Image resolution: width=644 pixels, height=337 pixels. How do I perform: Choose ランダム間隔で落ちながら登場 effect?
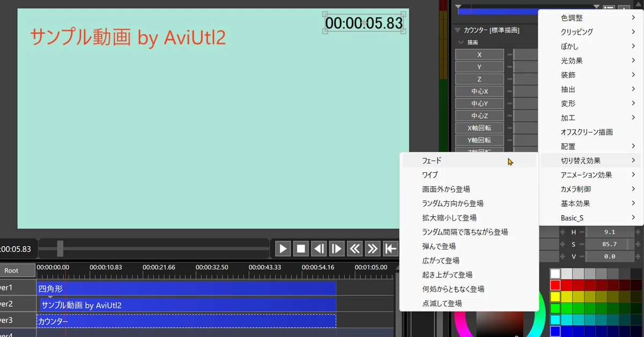(469, 232)
